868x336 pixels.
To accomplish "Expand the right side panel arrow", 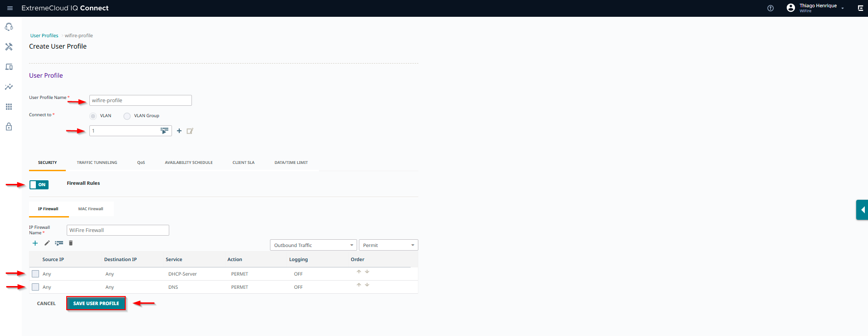I will point(862,210).
